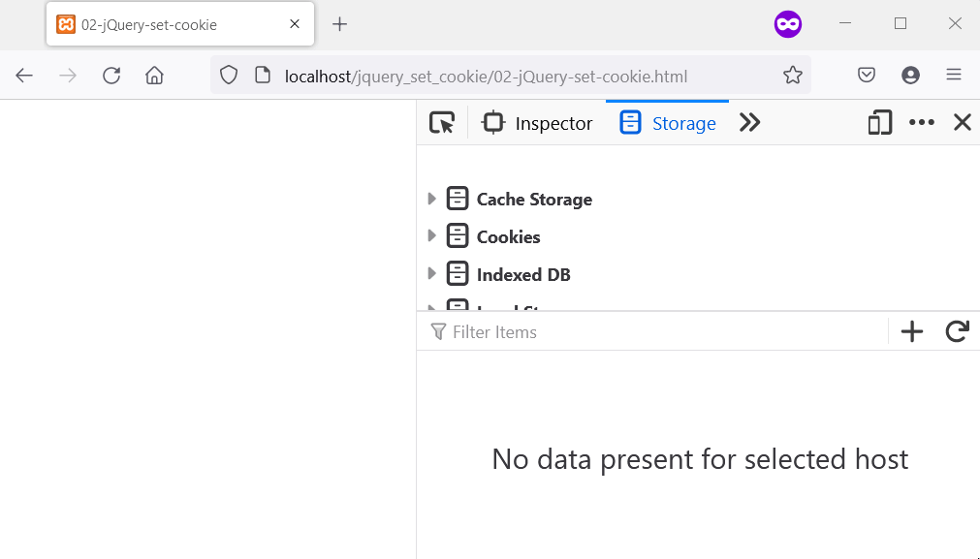
Task: Activate the element picker tool
Action: coord(442,123)
